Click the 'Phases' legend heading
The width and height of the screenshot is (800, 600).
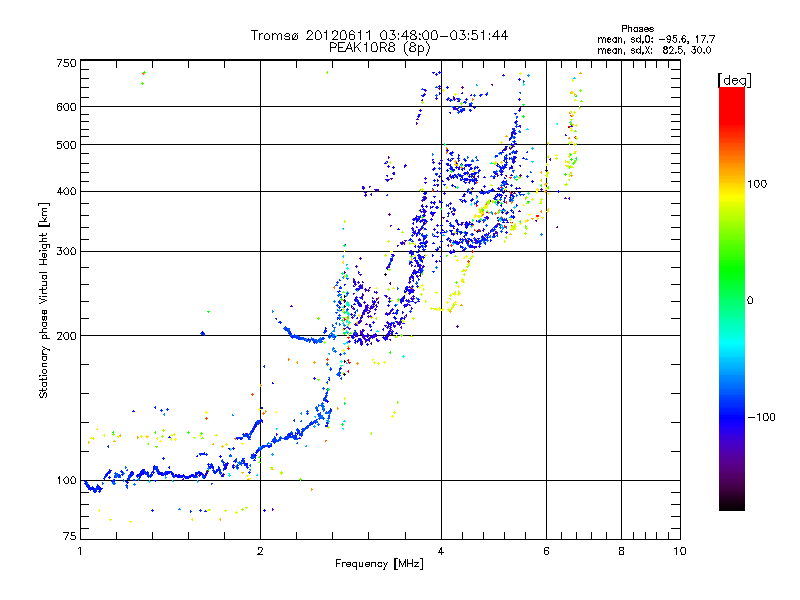tap(637, 29)
